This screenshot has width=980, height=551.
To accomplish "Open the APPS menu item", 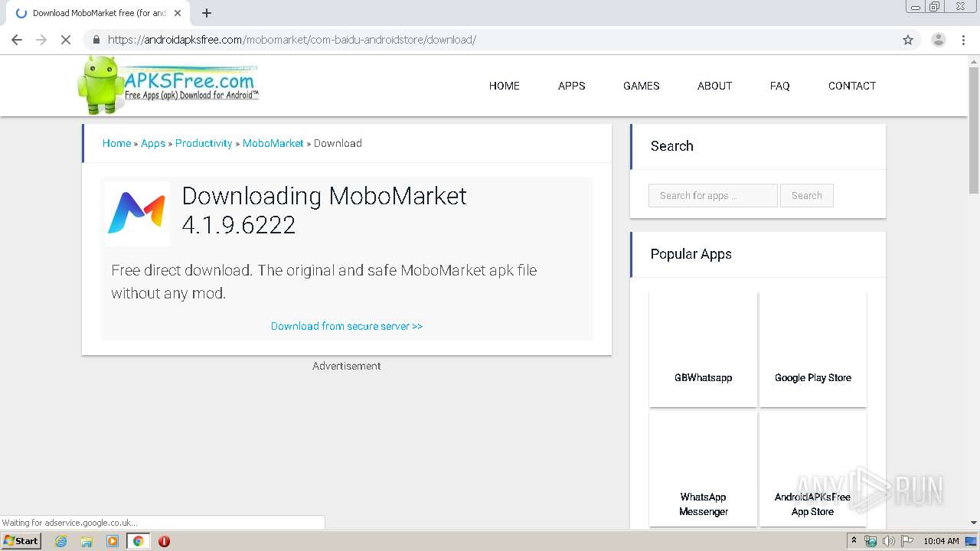I will pos(571,86).
